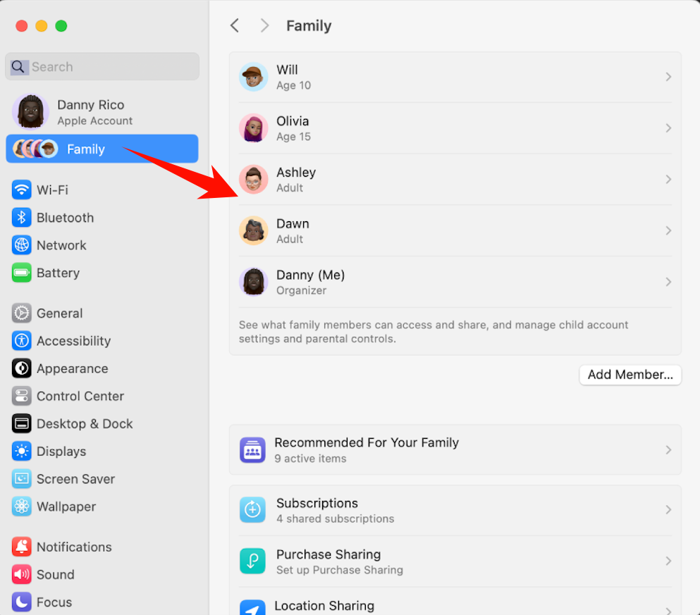The image size is (700, 615).
Task: Open Dawn's details via chevron
Action: tap(668, 231)
